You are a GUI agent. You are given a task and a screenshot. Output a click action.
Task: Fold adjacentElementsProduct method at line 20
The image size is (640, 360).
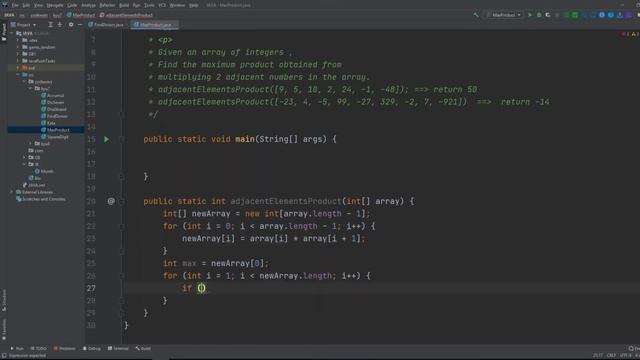click(x=122, y=201)
